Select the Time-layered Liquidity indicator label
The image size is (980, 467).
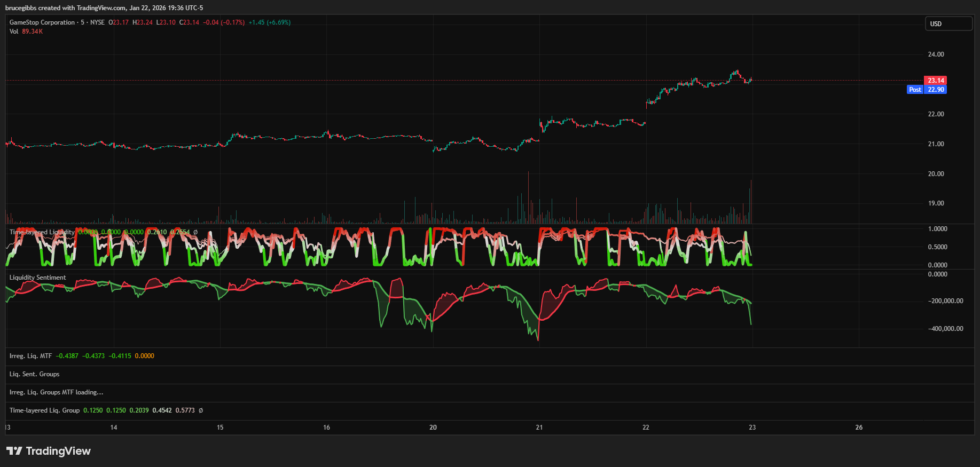[42, 232]
